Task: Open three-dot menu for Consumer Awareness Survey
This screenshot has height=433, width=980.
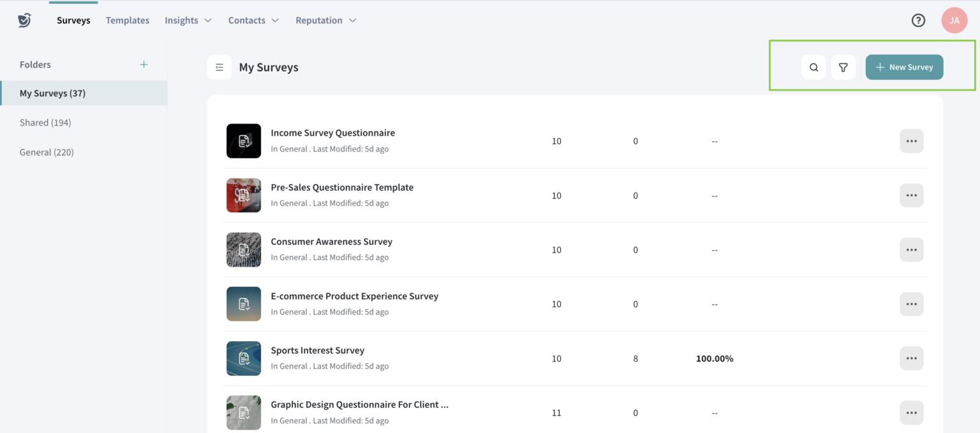Action: point(911,250)
